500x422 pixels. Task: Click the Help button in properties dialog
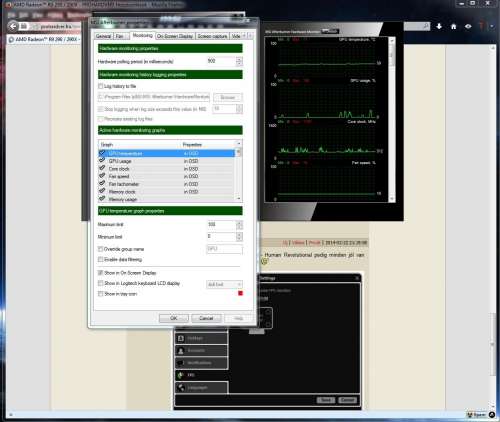click(238, 318)
